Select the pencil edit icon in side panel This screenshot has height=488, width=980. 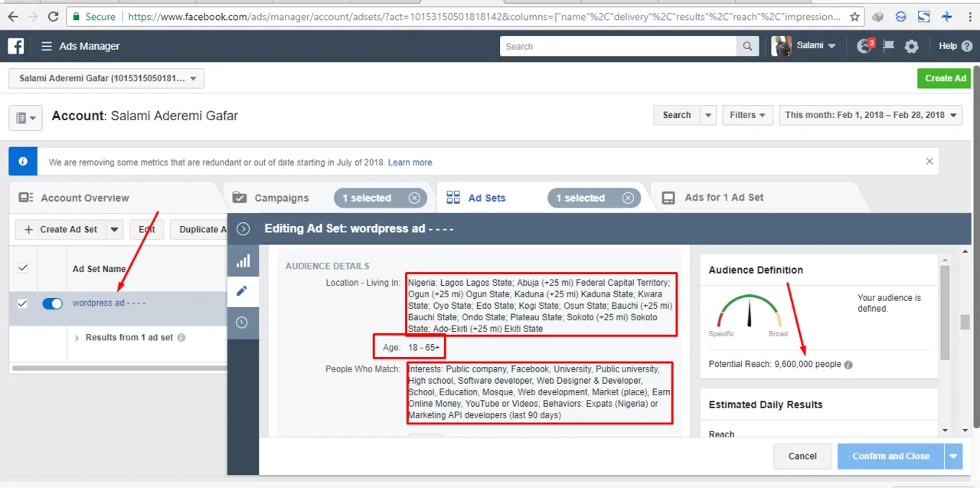click(243, 291)
